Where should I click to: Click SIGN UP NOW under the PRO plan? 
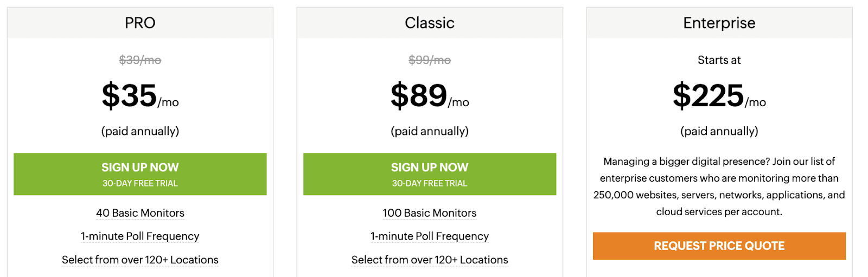click(140, 174)
